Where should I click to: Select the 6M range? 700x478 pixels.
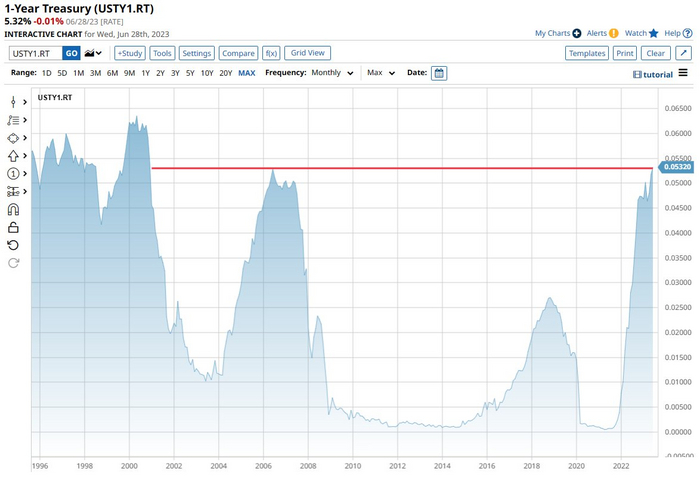tap(112, 73)
